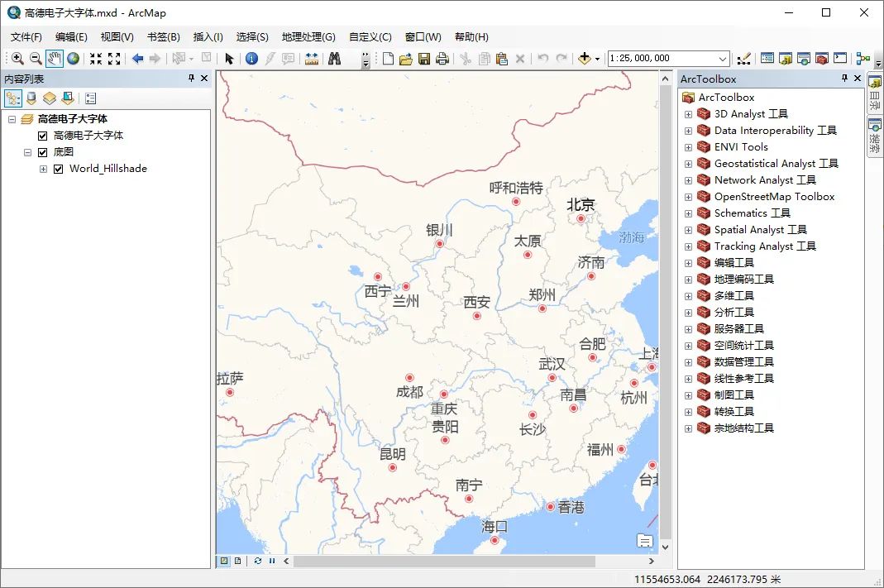Viewport: 884px width, 588px height.
Task: Open table of contents Options icon
Action: tap(90, 98)
